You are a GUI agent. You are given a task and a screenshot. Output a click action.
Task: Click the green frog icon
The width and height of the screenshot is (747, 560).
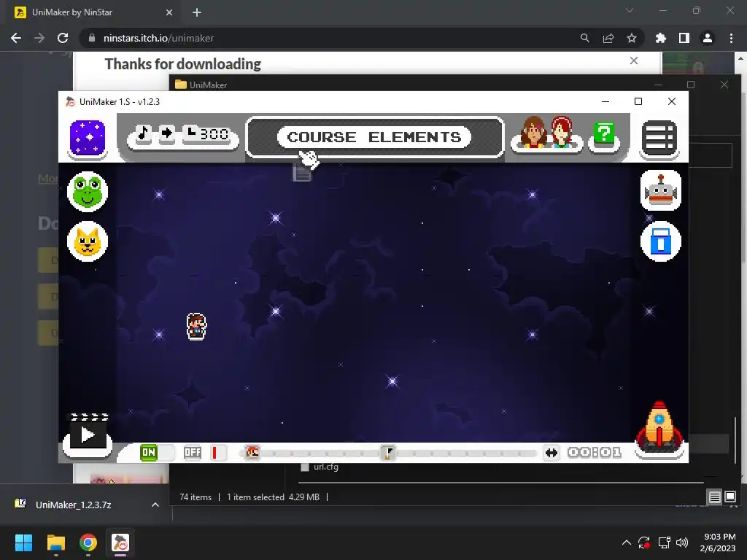click(x=88, y=192)
